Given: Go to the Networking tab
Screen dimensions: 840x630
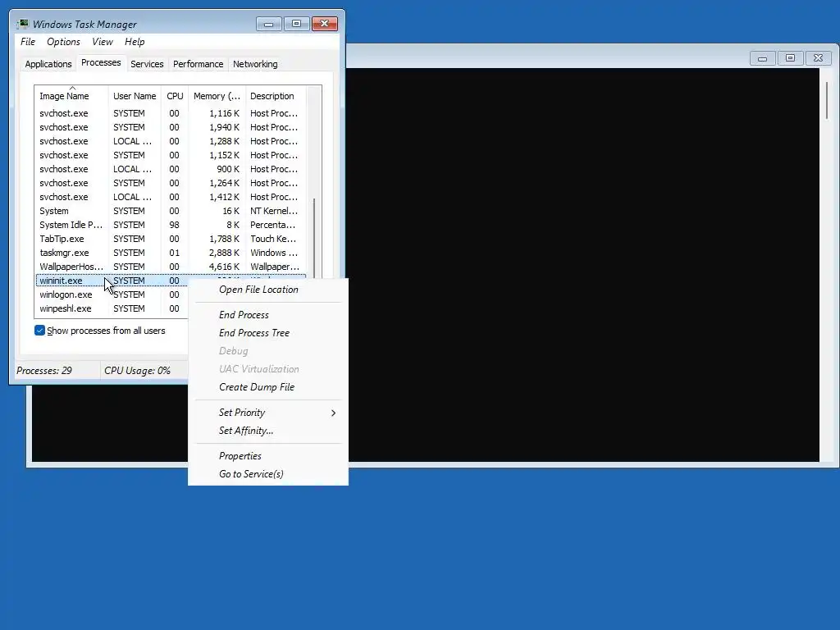Looking at the screenshot, I should coord(255,64).
